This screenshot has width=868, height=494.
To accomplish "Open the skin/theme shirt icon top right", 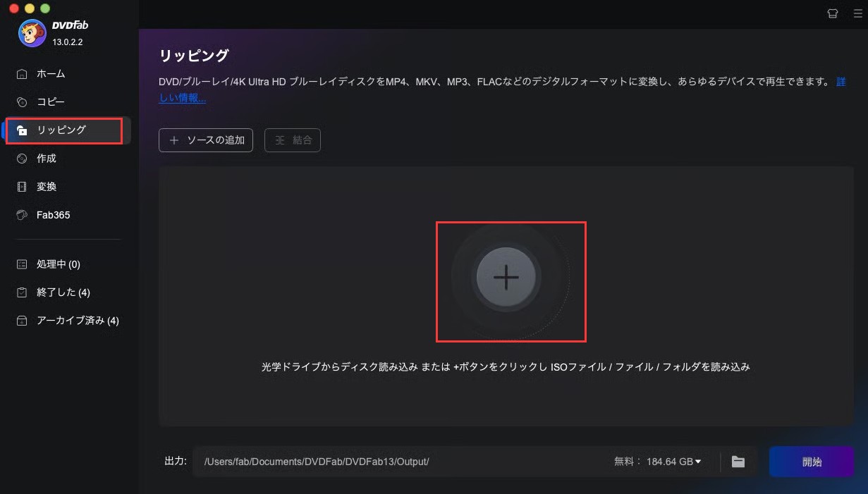I will (833, 13).
